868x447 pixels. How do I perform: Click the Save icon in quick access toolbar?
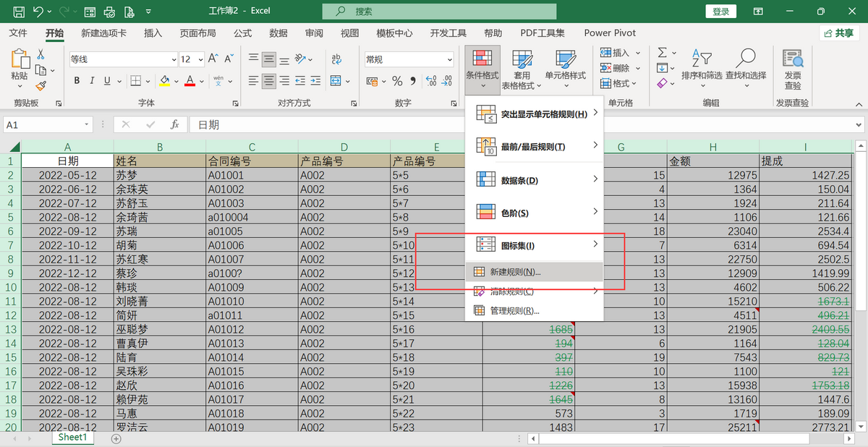tap(18, 12)
